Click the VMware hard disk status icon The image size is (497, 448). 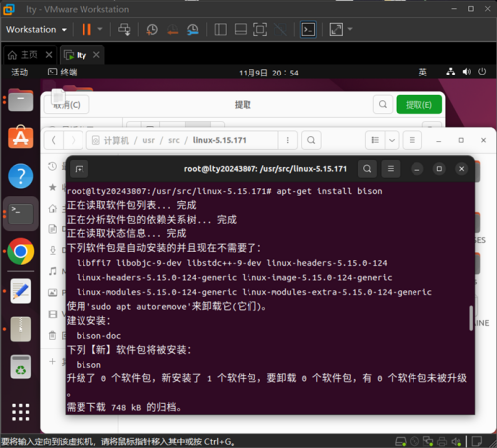pyautogui.click(x=401, y=441)
